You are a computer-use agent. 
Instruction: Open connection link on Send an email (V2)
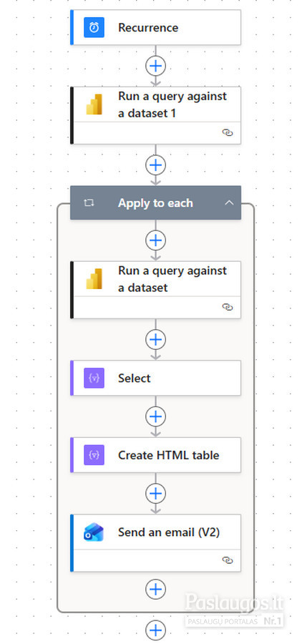click(x=228, y=560)
